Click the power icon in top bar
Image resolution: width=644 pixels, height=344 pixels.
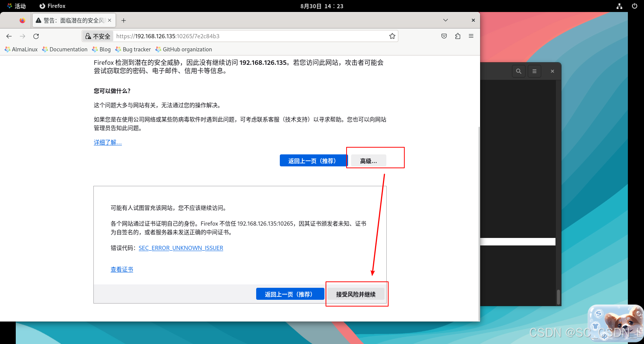(x=635, y=6)
